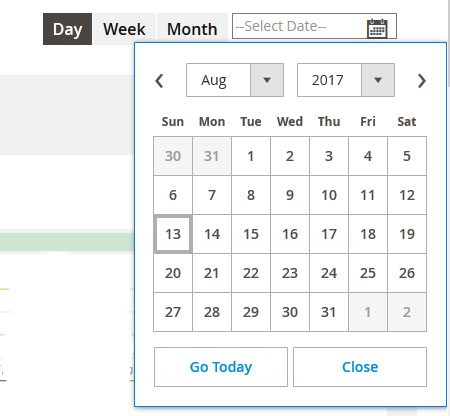The height and width of the screenshot is (416, 450).
Task: Select greyed-out July 30 date
Action: [173, 156]
